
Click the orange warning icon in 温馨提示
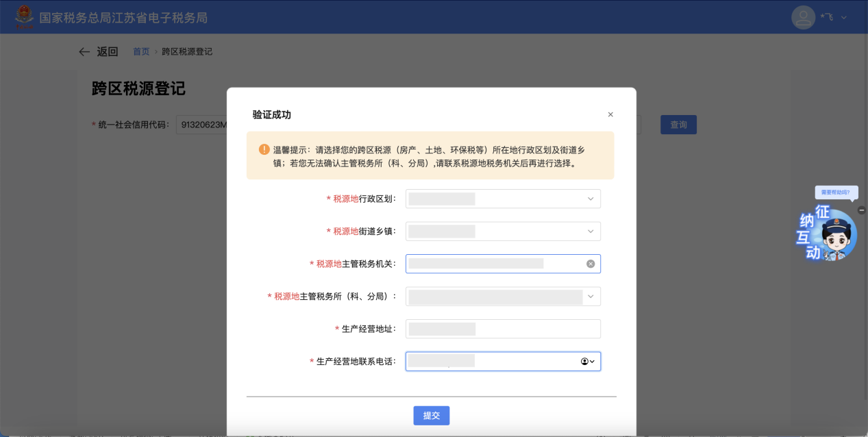[x=264, y=149]
